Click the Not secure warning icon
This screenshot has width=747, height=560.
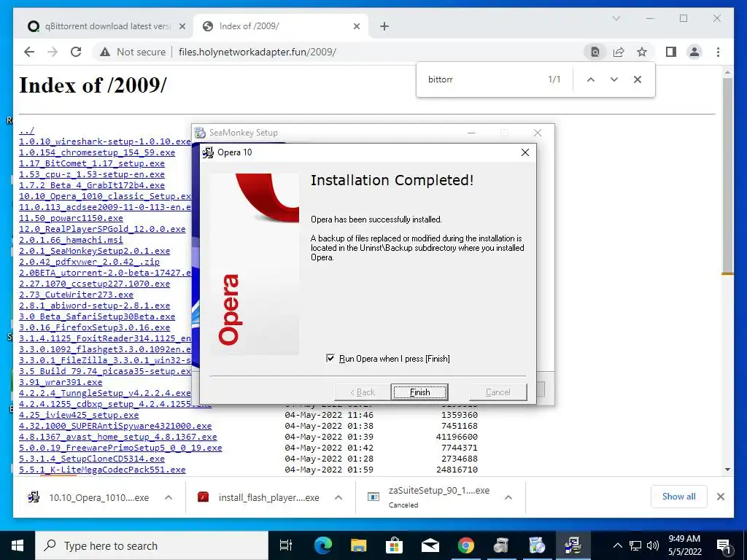click(x=105, y=52)
